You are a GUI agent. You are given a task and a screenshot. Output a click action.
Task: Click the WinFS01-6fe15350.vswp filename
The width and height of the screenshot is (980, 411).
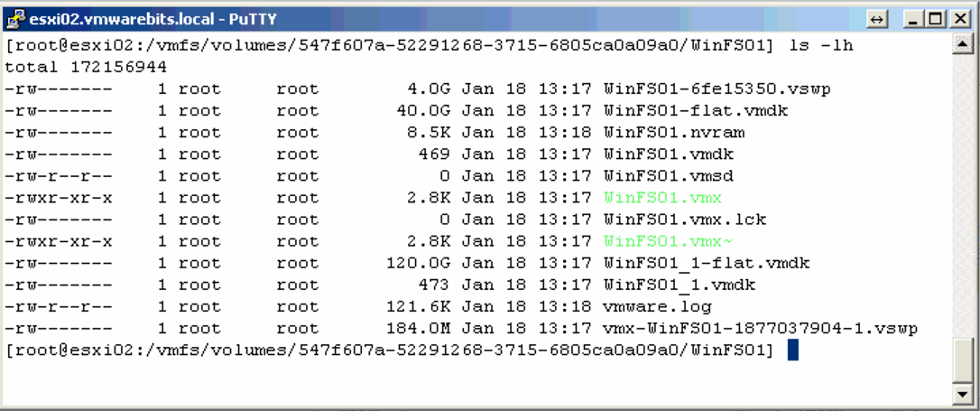pyautogui.click(x=717, y=89)
